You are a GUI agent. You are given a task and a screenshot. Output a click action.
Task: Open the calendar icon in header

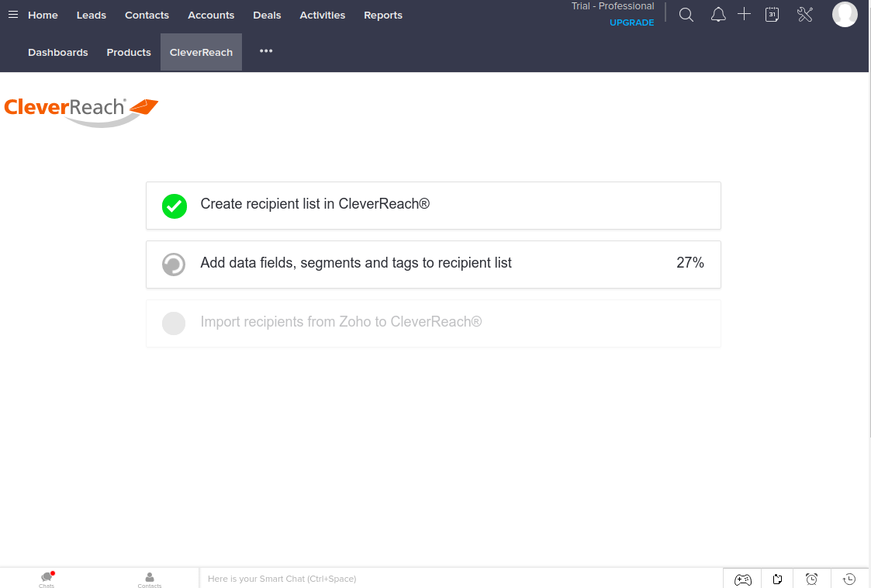pos(772,15)
